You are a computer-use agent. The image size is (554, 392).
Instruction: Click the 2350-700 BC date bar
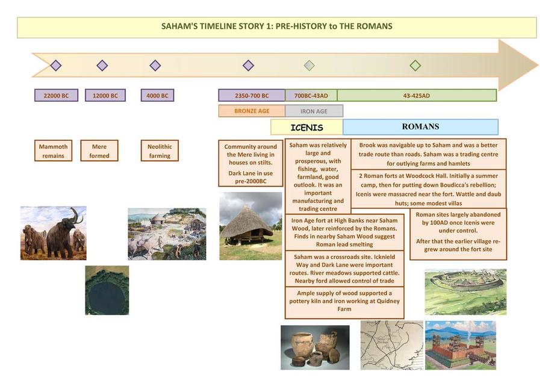click(x=252, y=95)
